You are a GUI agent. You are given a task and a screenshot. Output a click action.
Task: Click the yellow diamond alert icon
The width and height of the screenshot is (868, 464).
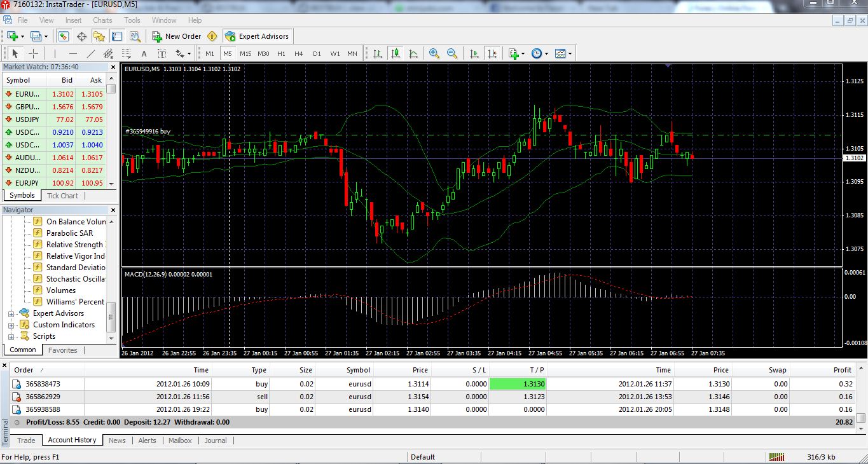[212, 36]
